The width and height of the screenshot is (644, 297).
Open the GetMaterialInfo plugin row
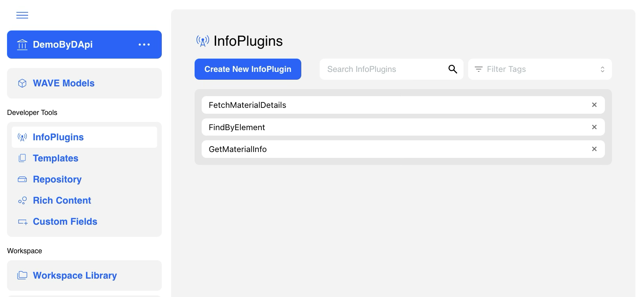coord(238,149)
